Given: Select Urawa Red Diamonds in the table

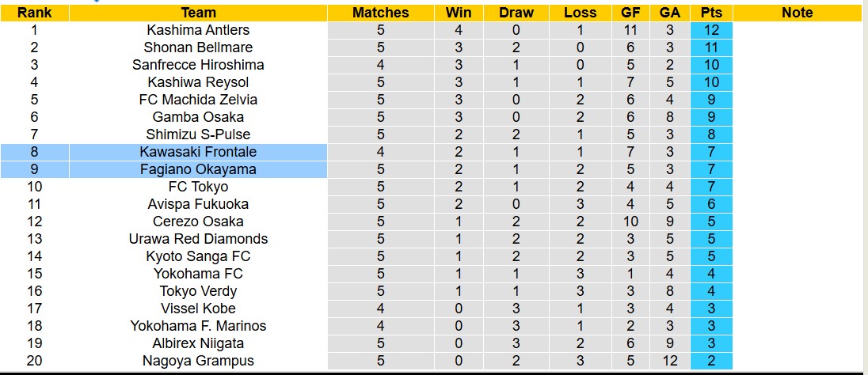Looking at the screenshot, I should click(198, 239).
